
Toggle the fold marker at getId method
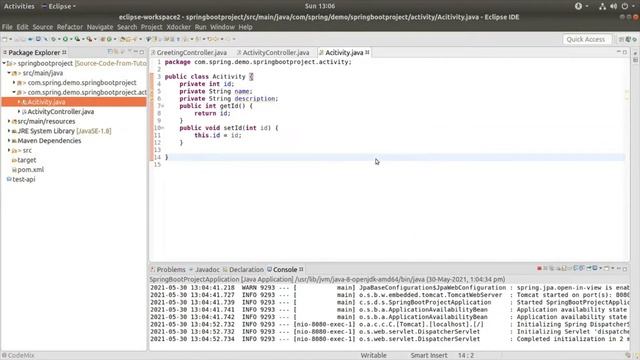click(x=162, y=106)
